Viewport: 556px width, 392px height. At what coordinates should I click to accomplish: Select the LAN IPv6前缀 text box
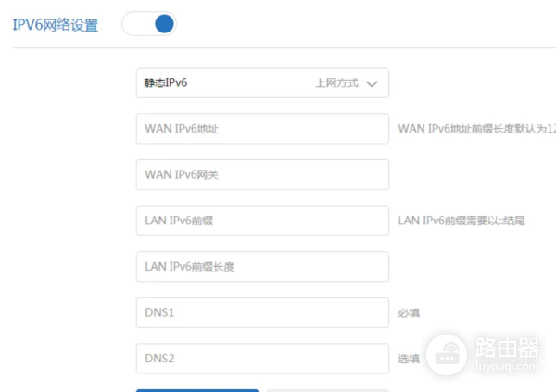coord(261,221)
